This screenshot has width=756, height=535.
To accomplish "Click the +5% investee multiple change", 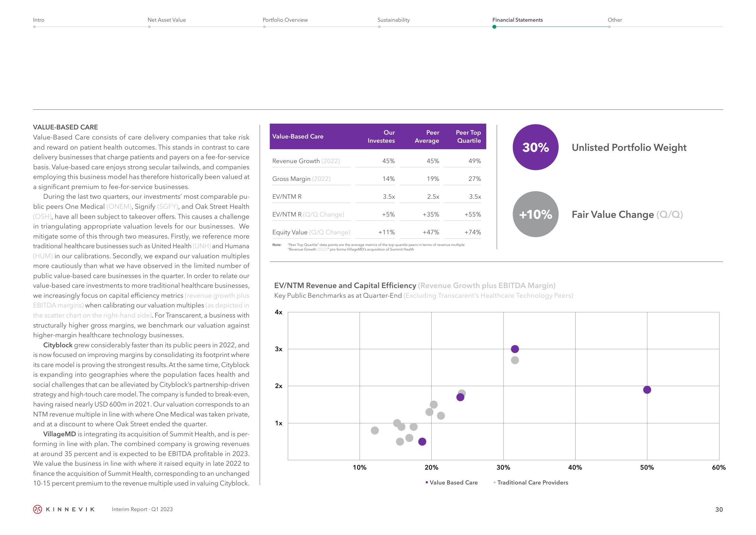I will tap(388, 214).
